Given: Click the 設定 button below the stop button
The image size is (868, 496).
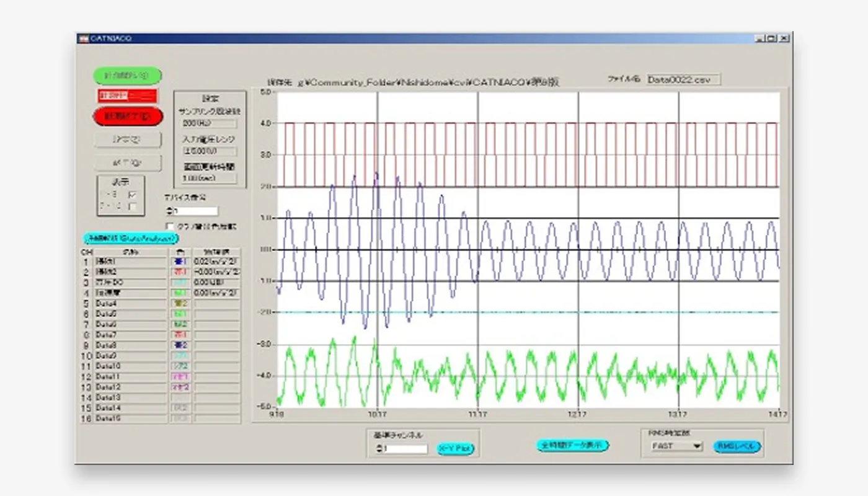Looking at the screenshot, I should tap(126, 139).
